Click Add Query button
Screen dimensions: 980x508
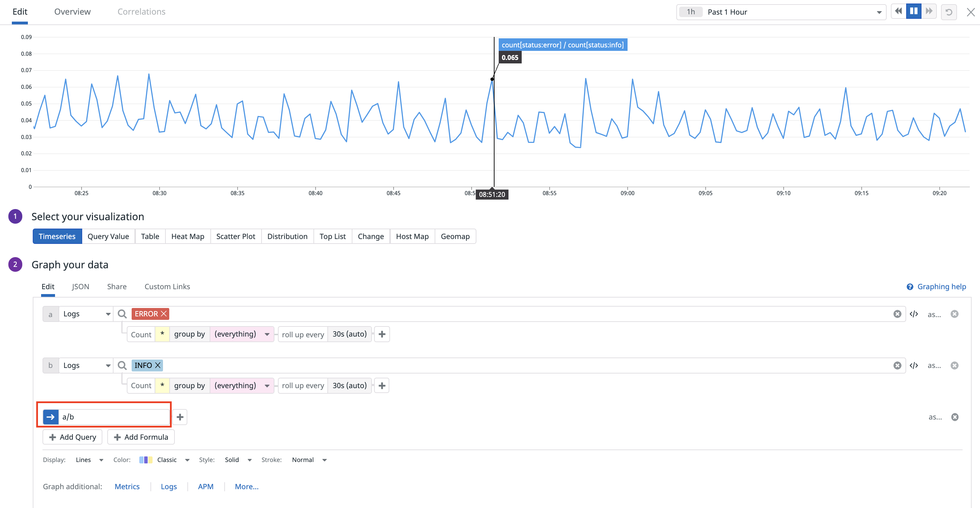(x=72, y=437)
